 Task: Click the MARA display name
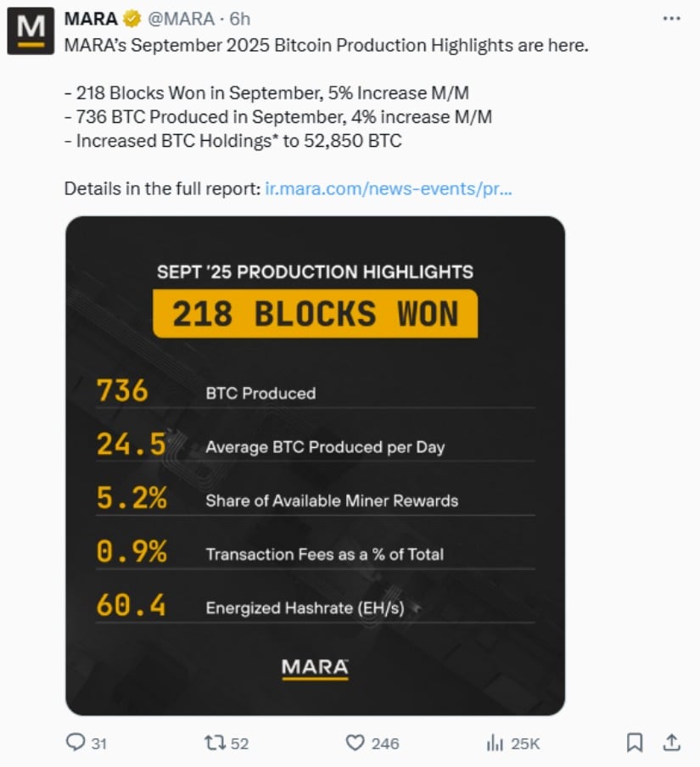coord(91,19)
